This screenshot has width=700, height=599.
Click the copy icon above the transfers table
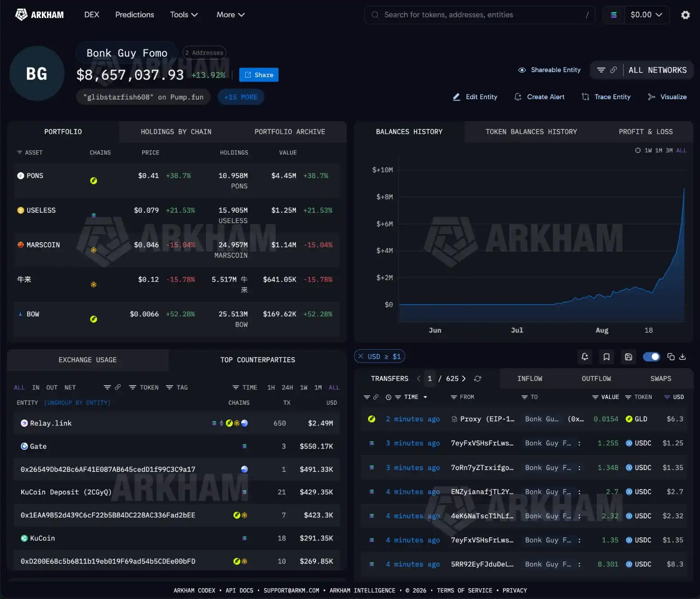[x=671, y=357]
